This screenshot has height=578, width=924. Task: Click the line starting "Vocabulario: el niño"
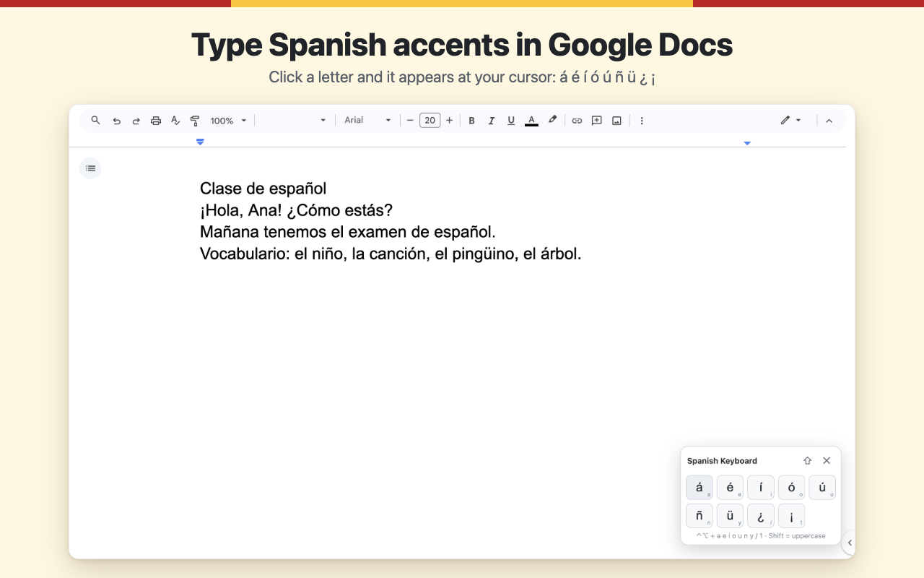point(391,254)
